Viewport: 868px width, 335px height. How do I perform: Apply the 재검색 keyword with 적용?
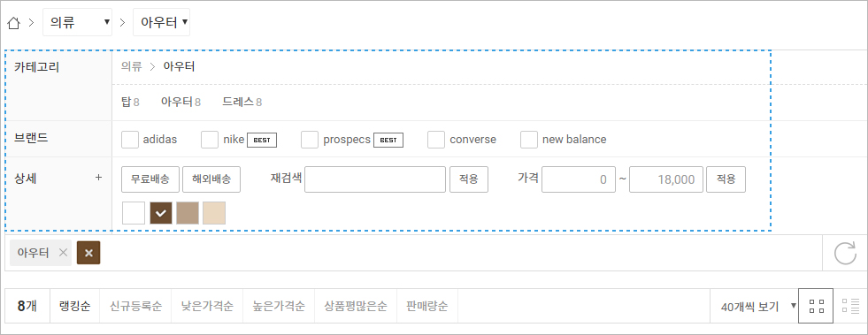pyautogui.click(x=469, y=179)
